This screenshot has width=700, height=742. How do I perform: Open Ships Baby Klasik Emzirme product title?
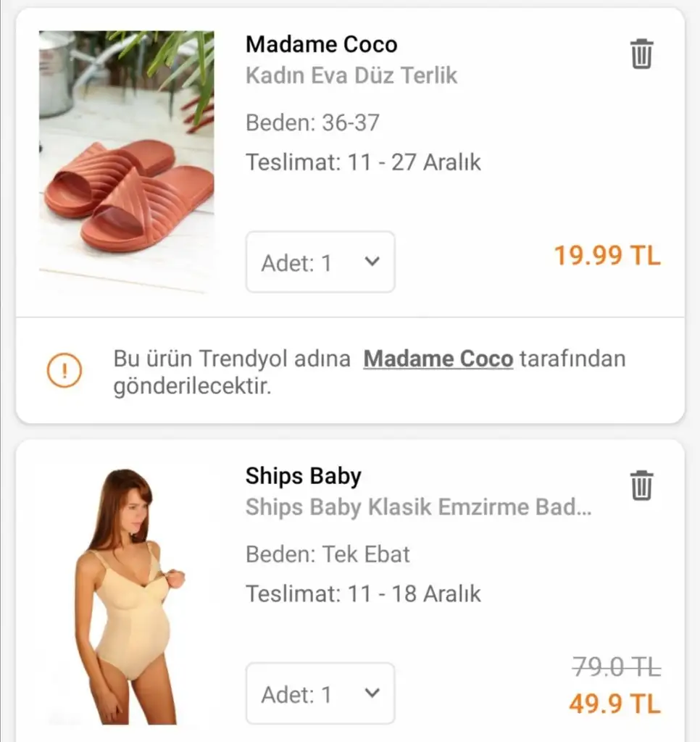pyautogui.click(x=418, y=507)
